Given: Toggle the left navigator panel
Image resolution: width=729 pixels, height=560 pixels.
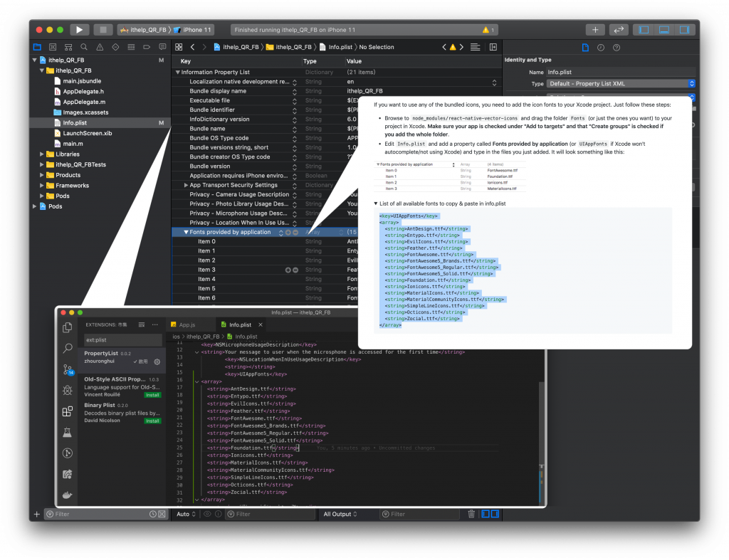Looking at the screenshot, I should click(x=644, y=30).
